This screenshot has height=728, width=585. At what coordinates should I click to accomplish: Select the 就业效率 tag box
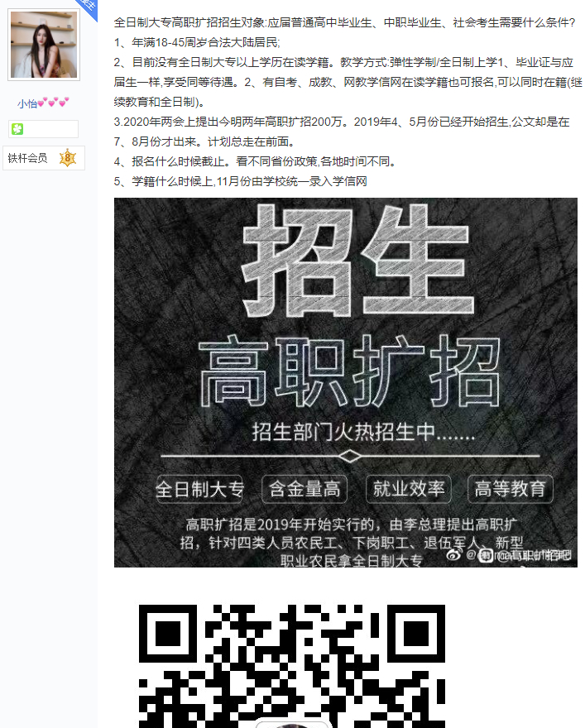coord(409,489)
